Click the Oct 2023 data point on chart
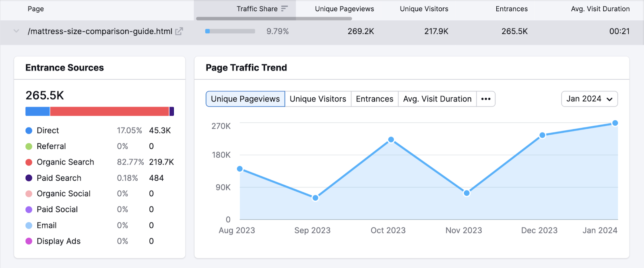Viewport: 644px width, 268px height. [x=391, y=140]
